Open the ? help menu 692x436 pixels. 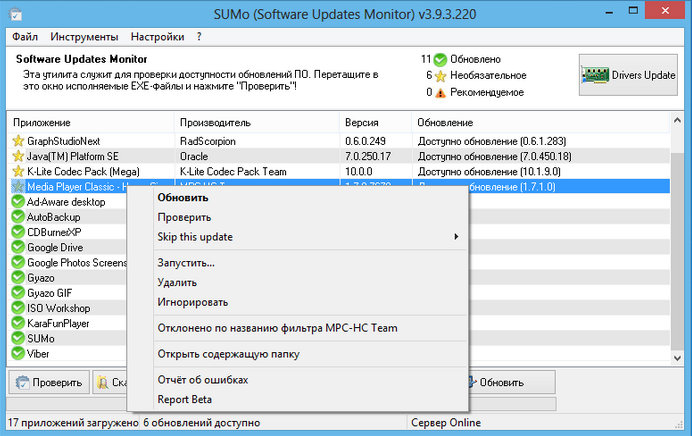[199, 37]
